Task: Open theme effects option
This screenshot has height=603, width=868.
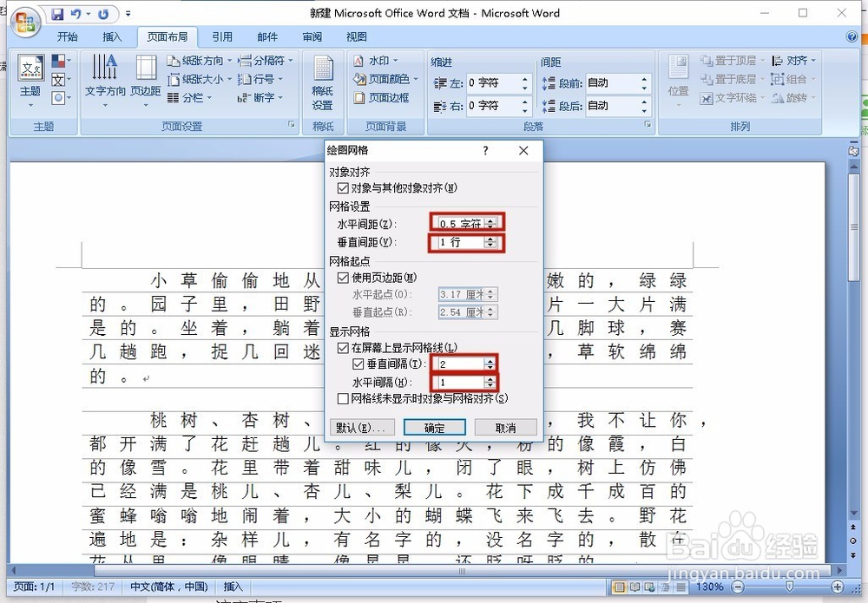Action: (61, 98)
